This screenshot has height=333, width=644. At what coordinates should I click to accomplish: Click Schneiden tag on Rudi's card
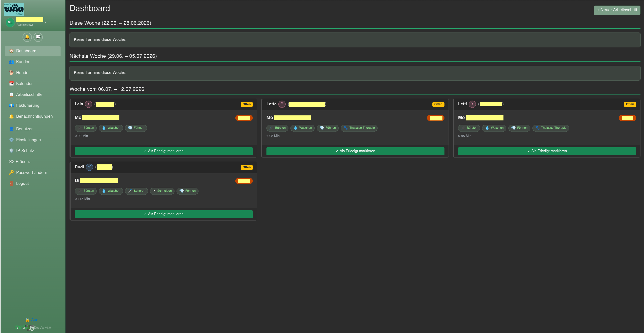point(162,191)
